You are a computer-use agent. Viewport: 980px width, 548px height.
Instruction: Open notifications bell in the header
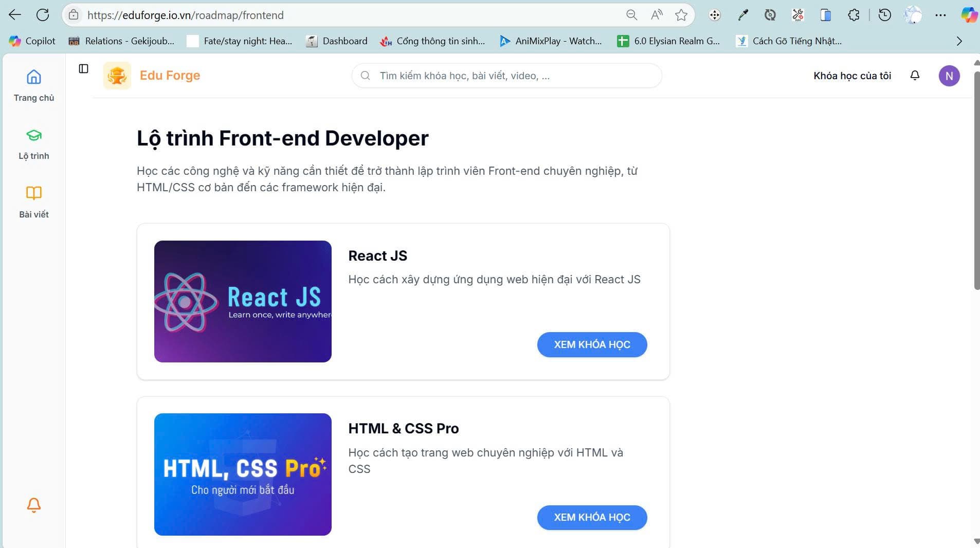click(915, 76)
